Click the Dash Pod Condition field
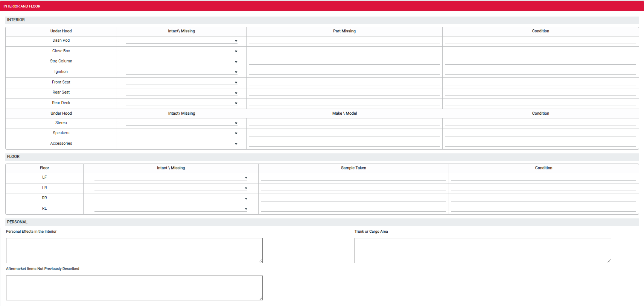Image resolution: width=644 pixels, height=306 pixels. coord(540,41)
